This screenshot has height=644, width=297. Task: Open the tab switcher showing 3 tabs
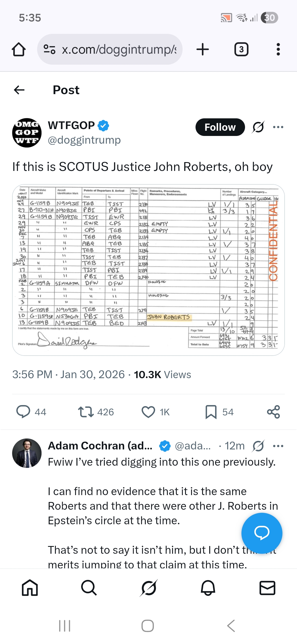tap(241, 50)
